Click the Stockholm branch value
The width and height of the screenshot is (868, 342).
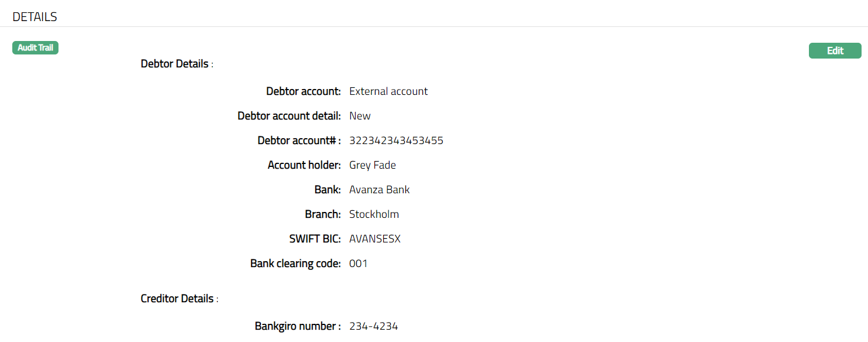[x=374, y=214]
